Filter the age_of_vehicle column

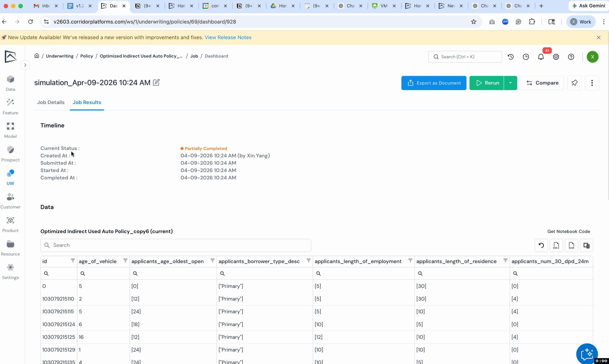(x=125, y=261)
